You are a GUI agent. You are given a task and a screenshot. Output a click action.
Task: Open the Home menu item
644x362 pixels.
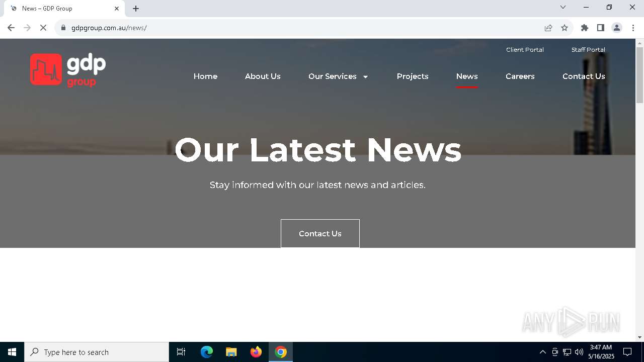click(x=205, y=76)
